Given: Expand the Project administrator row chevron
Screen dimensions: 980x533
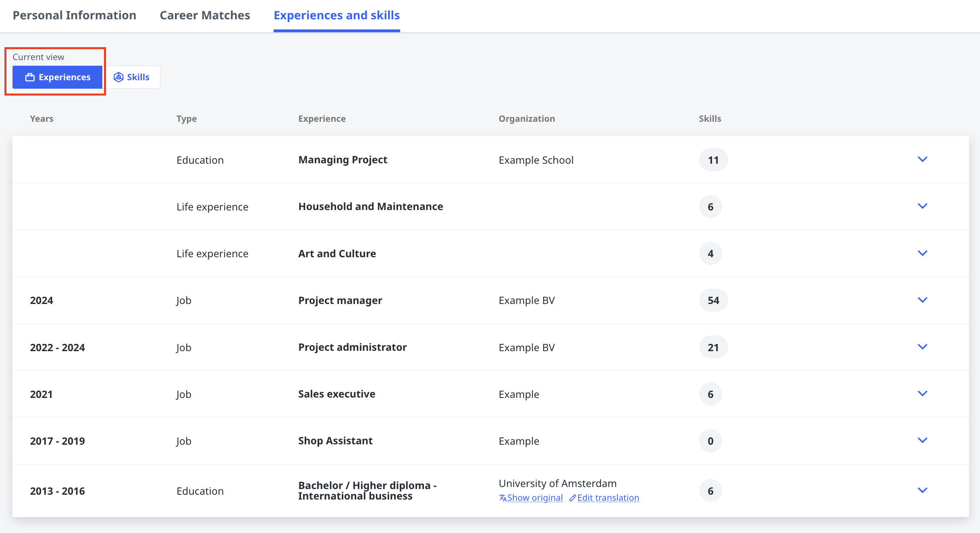Looking at the screenshot, I should (922, 347).
